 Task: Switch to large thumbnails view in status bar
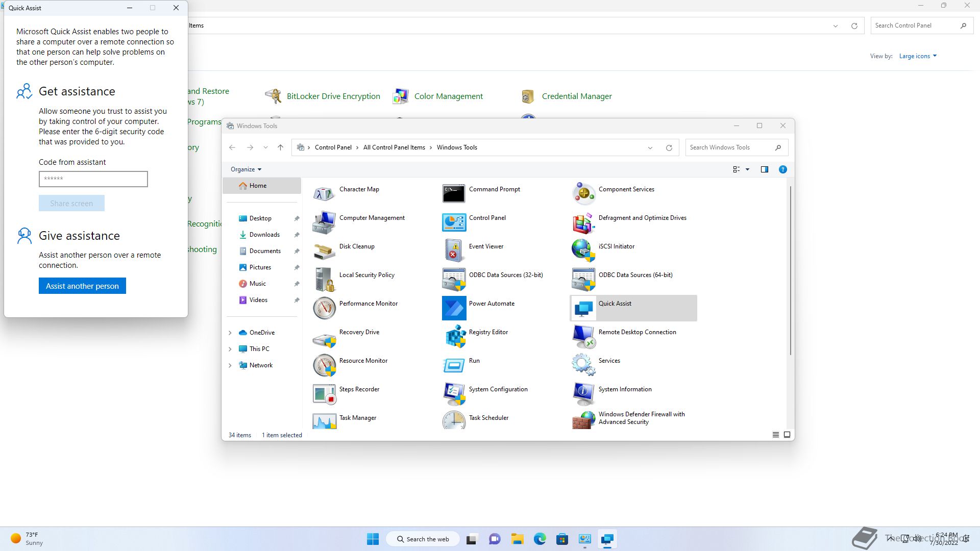pyautogui.click(x=787, y=435)
